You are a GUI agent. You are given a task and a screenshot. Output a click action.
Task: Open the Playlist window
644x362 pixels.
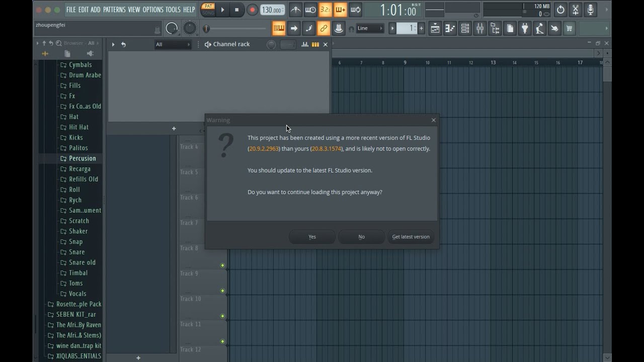pos(435,29)
